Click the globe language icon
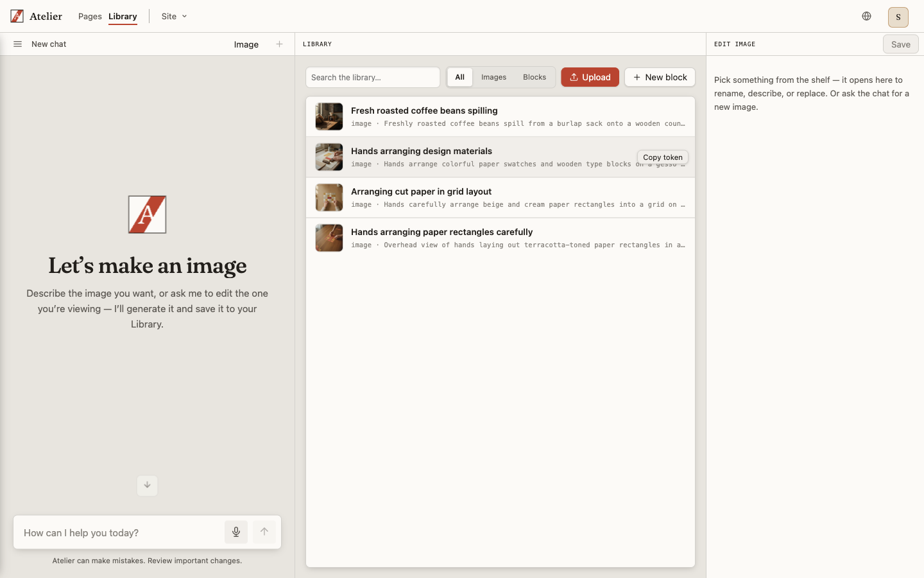The width and height of the screenshot is (924, 578). tap(866, 16)
